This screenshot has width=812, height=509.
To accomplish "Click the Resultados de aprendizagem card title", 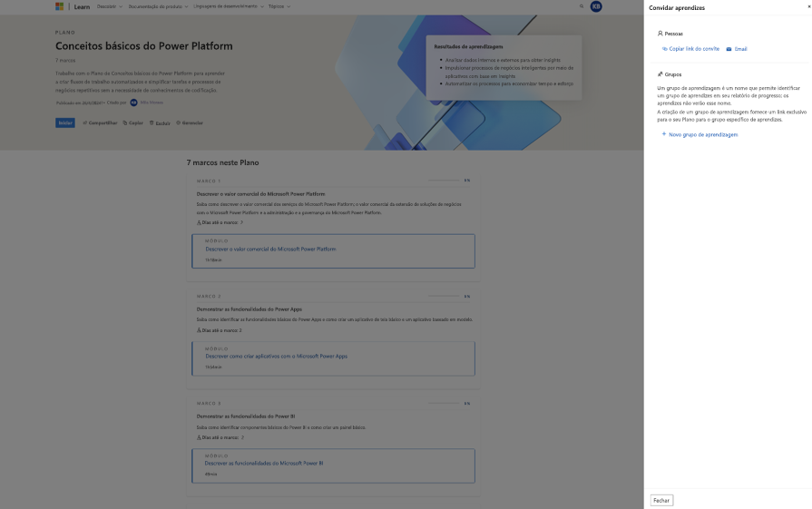I will point(468,46).
